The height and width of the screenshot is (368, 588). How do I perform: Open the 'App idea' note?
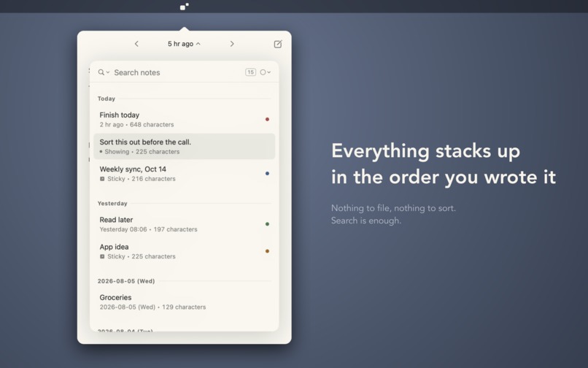click(x=184, y=251)
